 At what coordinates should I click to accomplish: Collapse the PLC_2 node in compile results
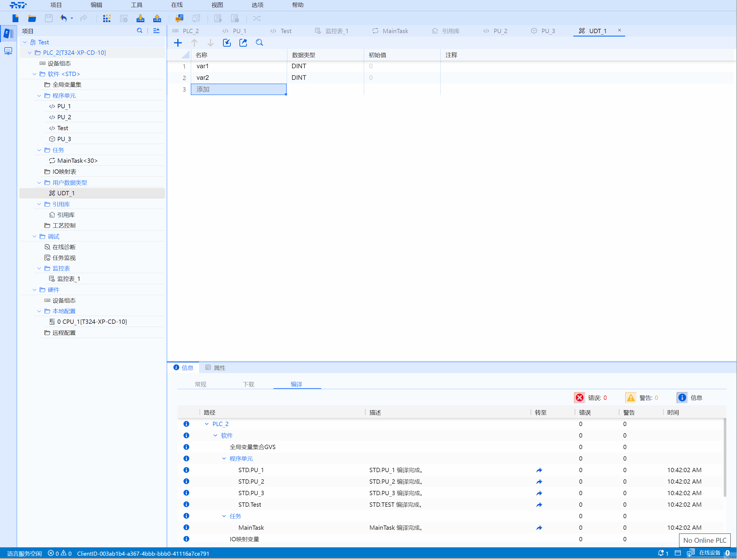(x=207, y=424)
